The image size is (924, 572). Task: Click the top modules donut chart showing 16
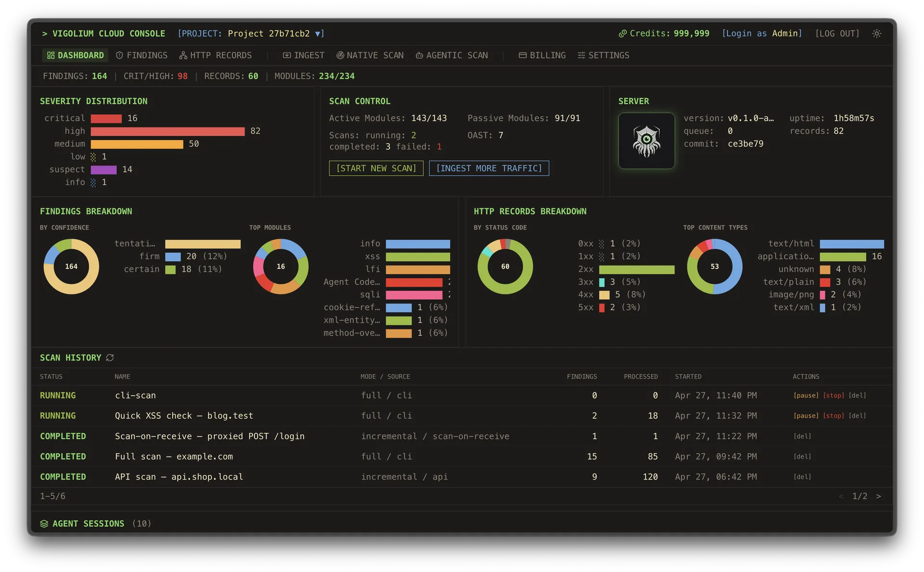coord(281,267)
